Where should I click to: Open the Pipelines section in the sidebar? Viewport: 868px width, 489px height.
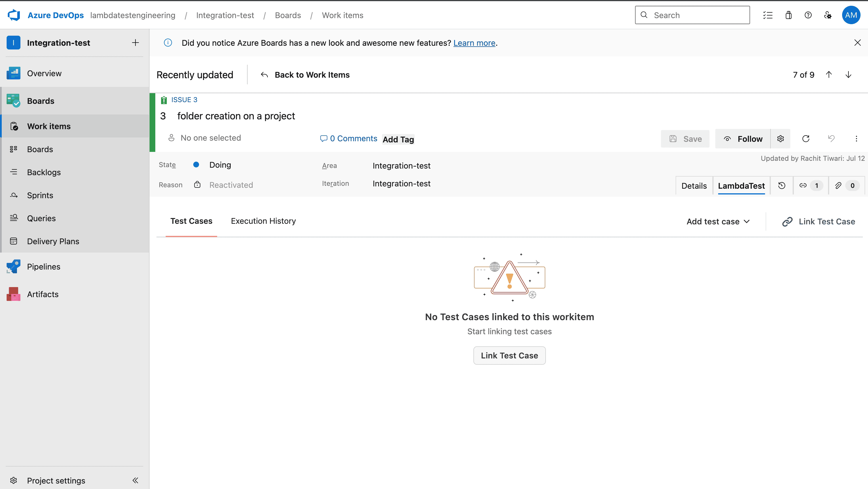(43, 266)
